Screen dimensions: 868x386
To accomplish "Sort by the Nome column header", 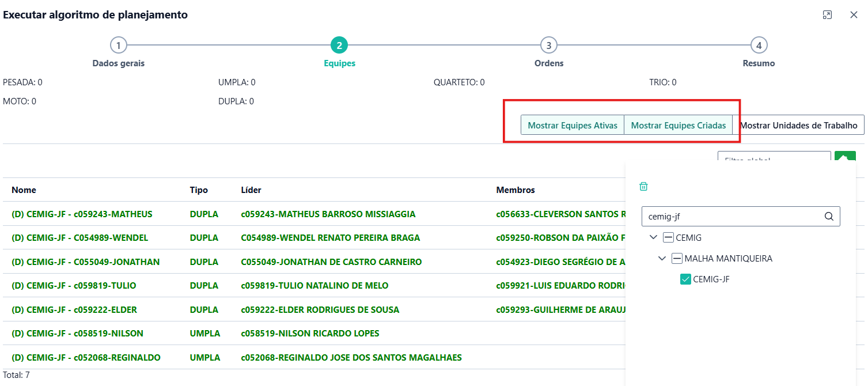I will [x=24, y=190].
